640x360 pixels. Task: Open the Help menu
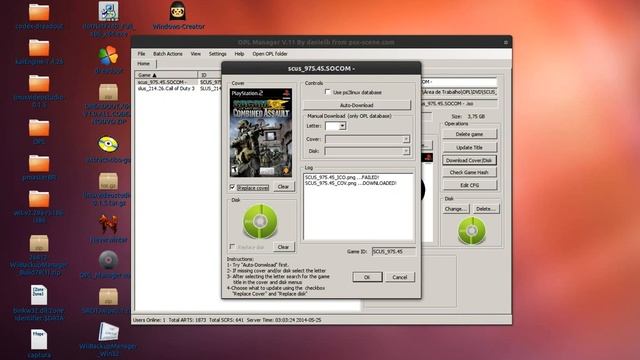[x=239, y=54]
